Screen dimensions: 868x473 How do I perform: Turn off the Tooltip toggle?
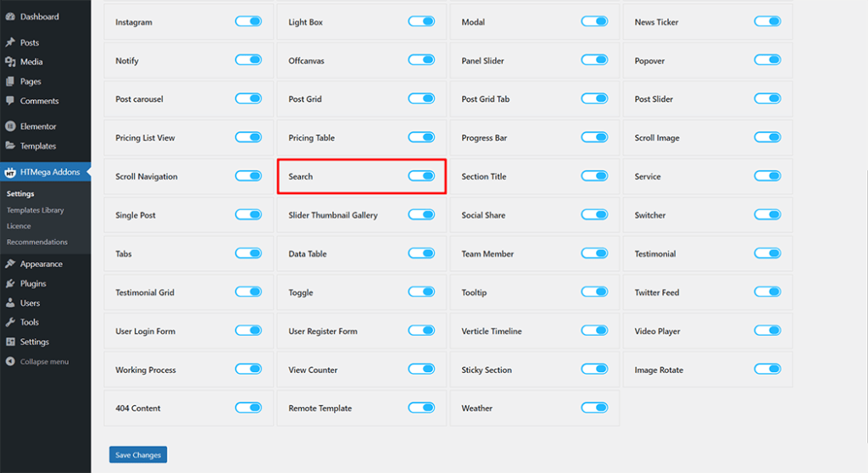coord(594,292)
